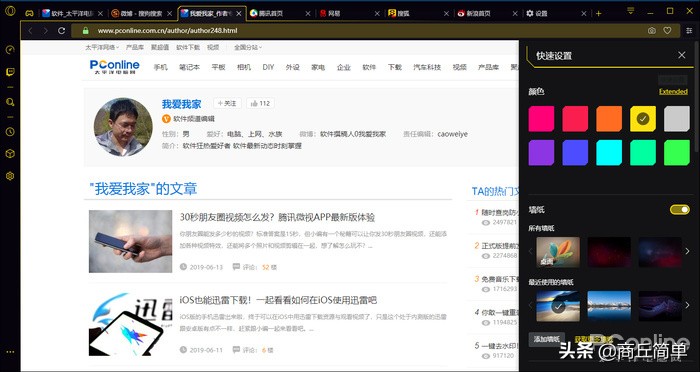Show next recently used wallpapers

(x=688, y=305)
